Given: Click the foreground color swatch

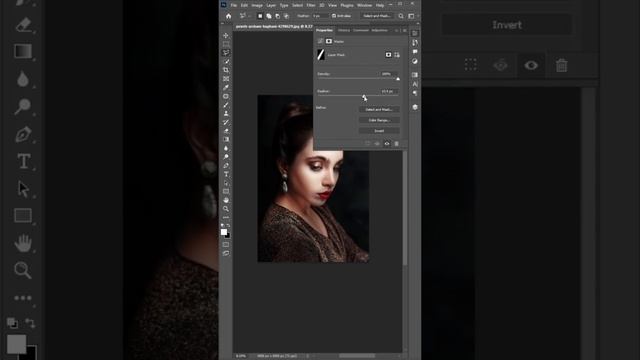Looking at the screenshot, I should [x=224, y=232].
